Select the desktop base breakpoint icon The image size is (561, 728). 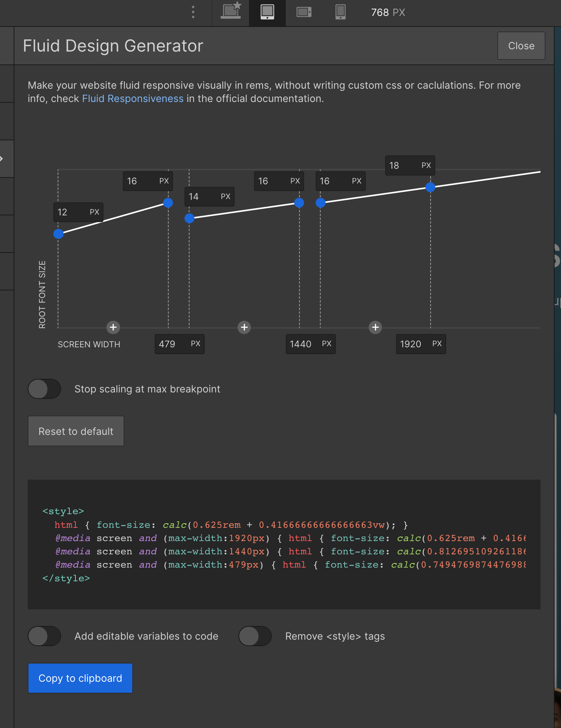[x=230, y=11]
